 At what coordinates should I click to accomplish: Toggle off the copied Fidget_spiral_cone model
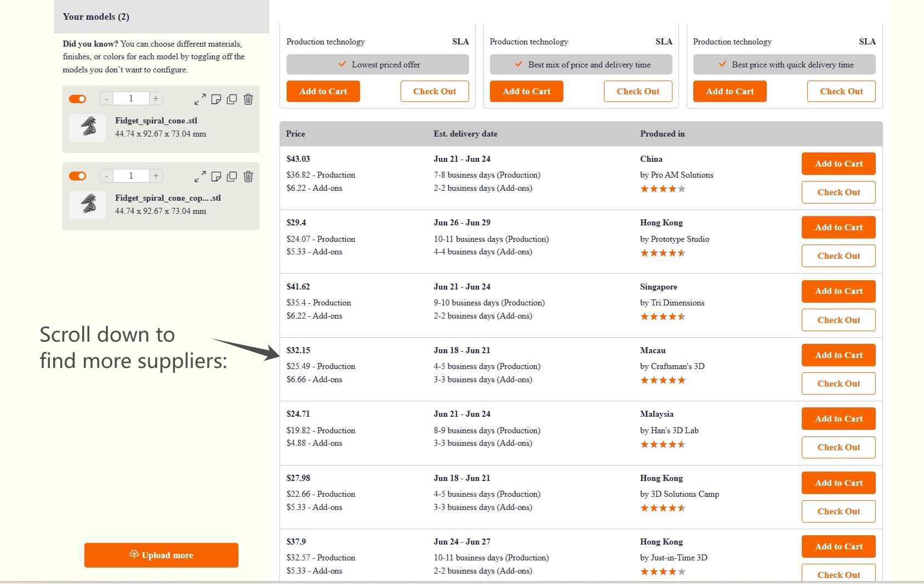78,176
